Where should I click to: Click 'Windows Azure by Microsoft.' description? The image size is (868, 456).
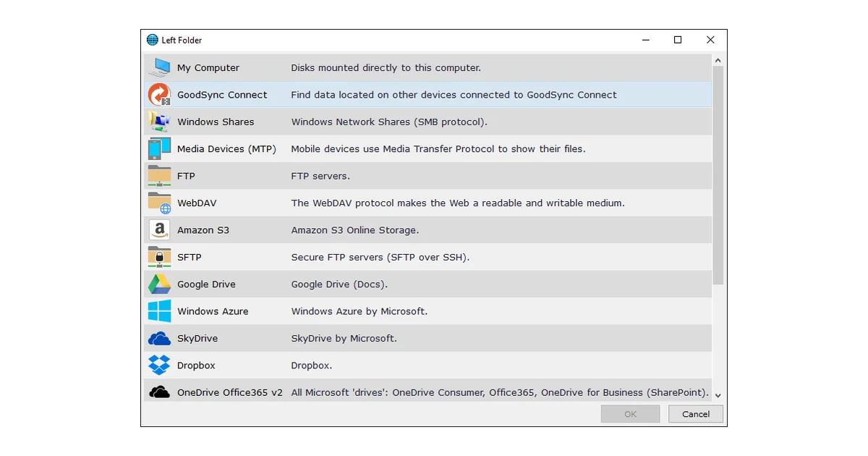(x=359, y=311)
